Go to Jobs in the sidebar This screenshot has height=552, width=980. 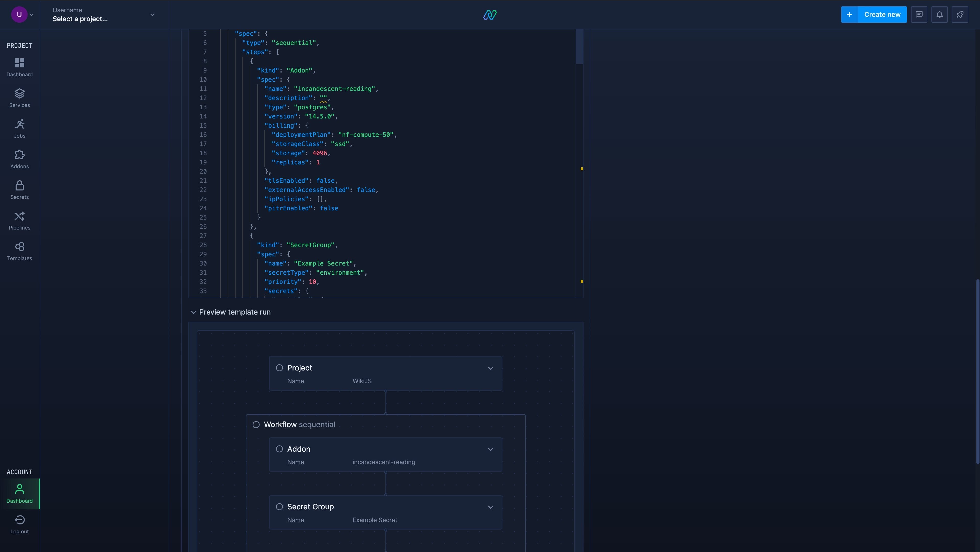(x=19, y=129)
